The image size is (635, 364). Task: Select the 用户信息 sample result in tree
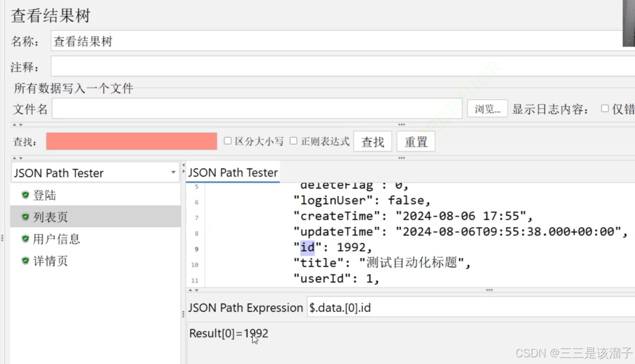tap(56, 239)
